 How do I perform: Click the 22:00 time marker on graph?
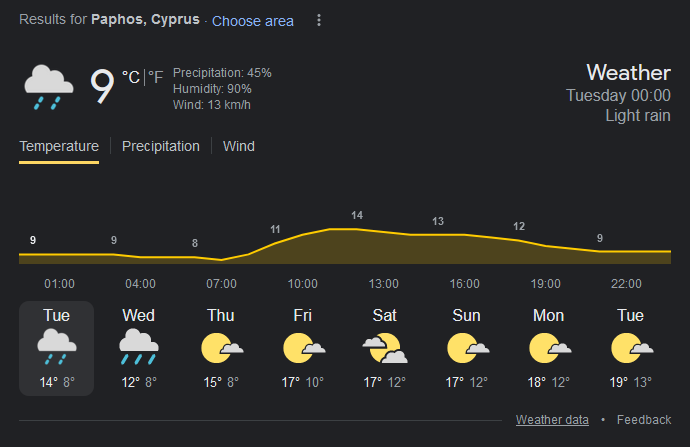(626, 284)
